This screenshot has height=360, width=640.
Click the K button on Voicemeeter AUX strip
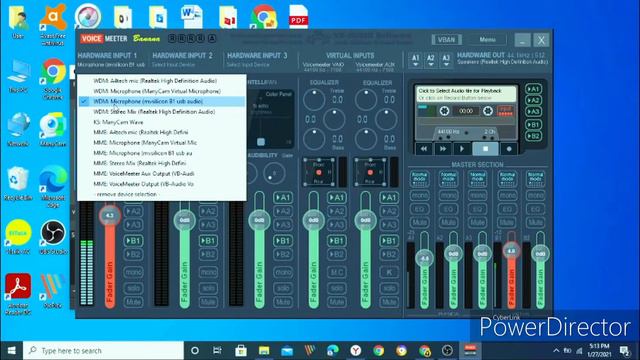coord(389,272)
